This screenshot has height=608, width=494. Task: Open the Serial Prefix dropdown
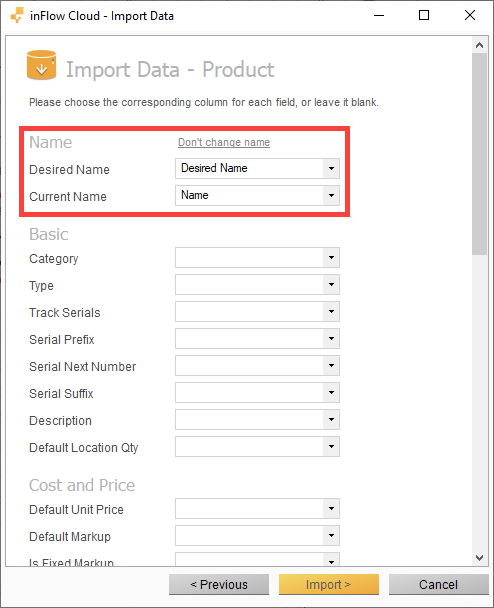(257, 339)
